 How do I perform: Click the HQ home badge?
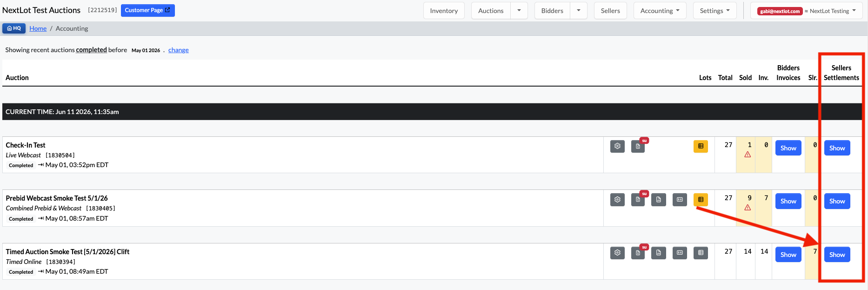point(14,28)
